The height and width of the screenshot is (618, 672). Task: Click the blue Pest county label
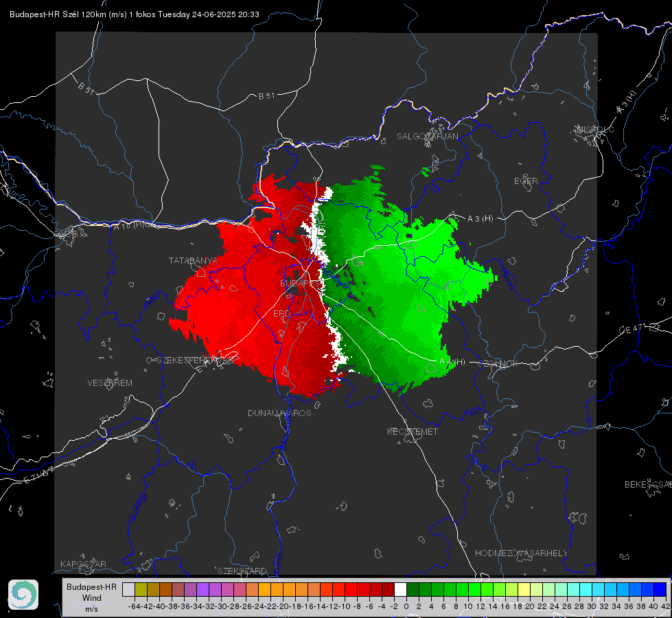[473, 413]
